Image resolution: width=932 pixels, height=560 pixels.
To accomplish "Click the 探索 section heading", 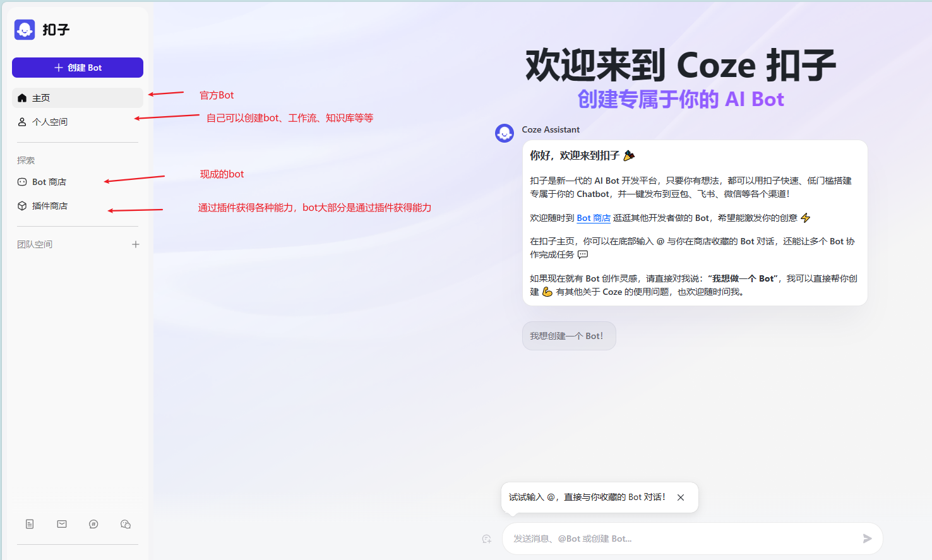I will 26,160.
